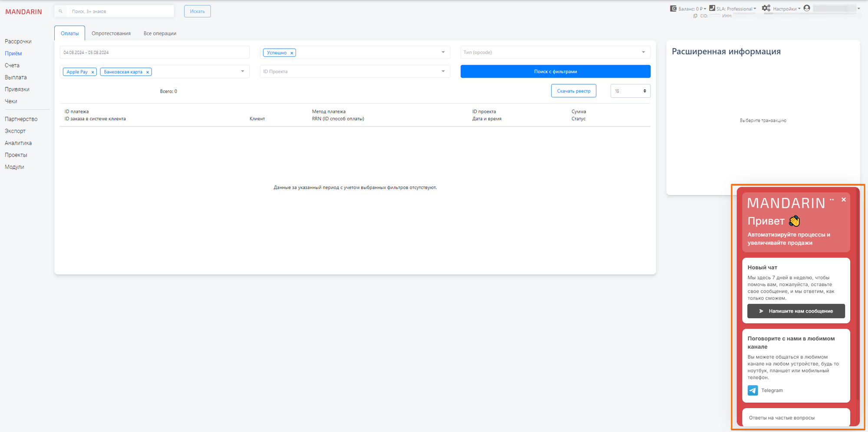Open the 'ID Проекта' dropdown
The height and width of the screenshot is (432, 868).
pyautogui.click(x=443, y=72)
